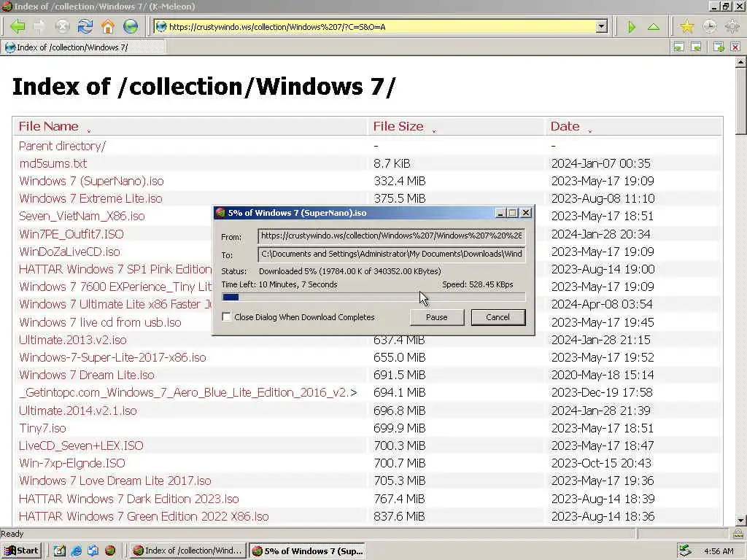Viewport: 747px width, 560px height.
Task: Reload the page with the Refresh icon
Action: pos(85,26)
